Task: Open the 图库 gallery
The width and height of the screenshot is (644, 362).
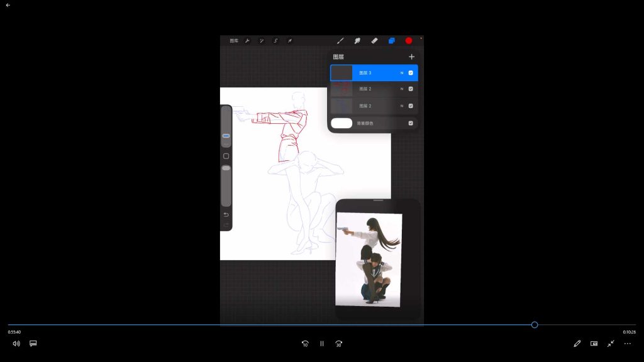Action: tap(234, 41)
